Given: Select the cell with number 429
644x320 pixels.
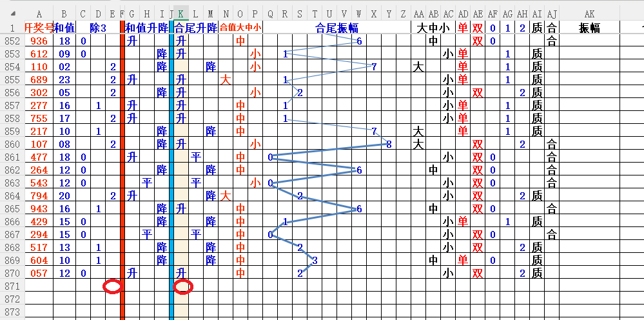Looking at the screenshot, I should [x=39, y=222].
